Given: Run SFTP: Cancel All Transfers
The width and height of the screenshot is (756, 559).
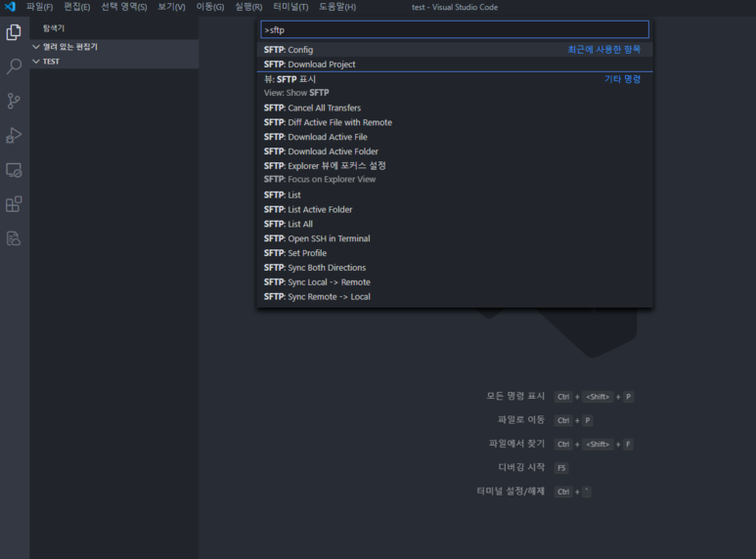Looking at the screenshot, I should point(455,107).
